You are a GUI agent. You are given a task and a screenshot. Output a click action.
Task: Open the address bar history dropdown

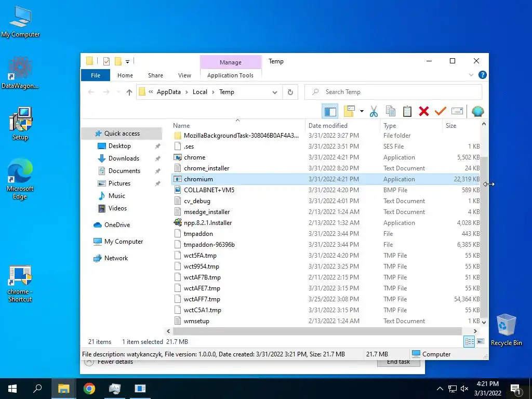tap(275, 92)
